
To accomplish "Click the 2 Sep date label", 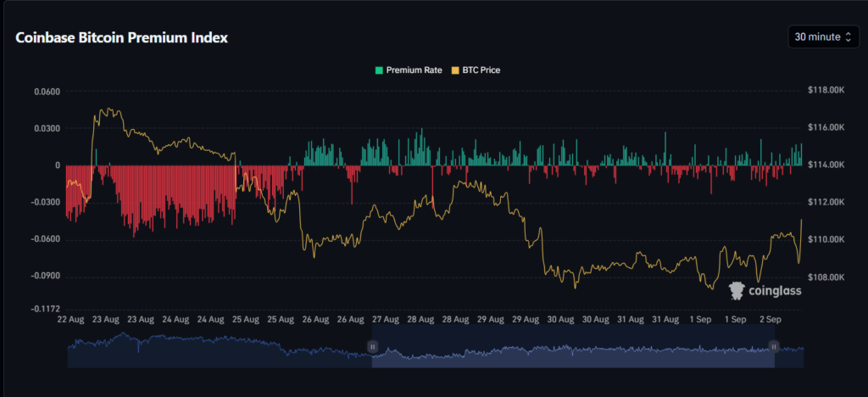I will pos(770,320).
